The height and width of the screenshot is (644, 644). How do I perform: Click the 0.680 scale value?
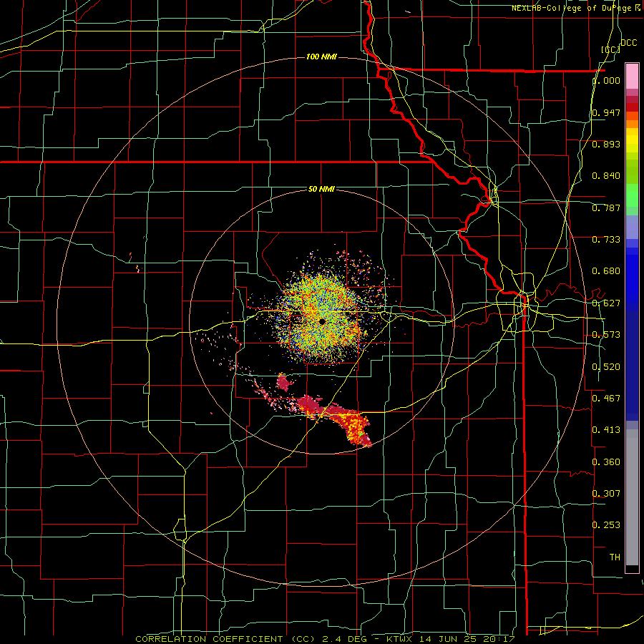pyautogui.click(x=606, y=270)
